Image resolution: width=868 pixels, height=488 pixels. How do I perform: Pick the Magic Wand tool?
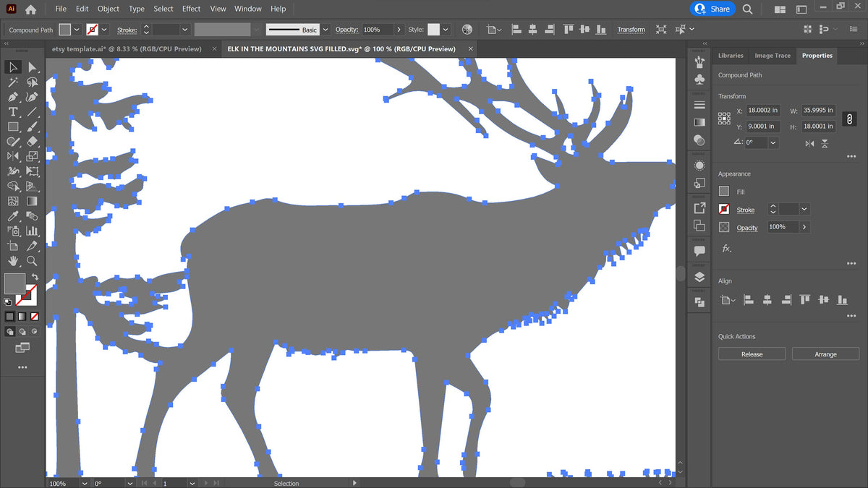click(x=13, y=82)
